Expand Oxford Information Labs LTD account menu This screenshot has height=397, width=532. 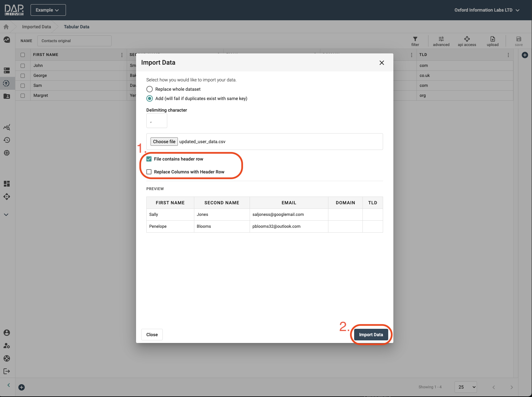[x=487, y=10]
